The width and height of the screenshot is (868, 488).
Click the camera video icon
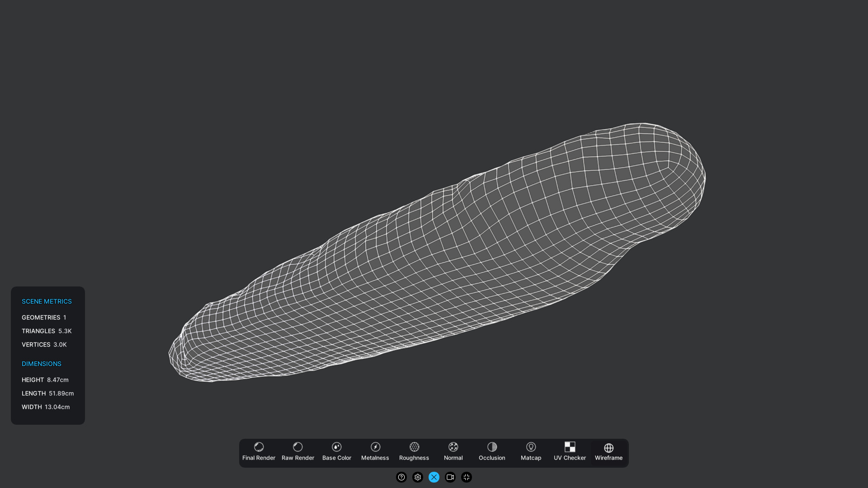[x=450, y=477]
